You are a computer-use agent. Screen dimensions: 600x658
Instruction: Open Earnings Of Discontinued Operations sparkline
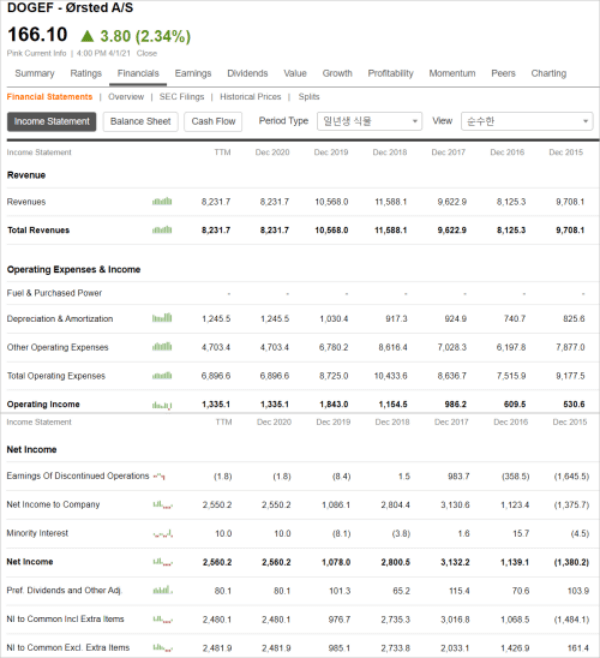[x=159, y=476]
